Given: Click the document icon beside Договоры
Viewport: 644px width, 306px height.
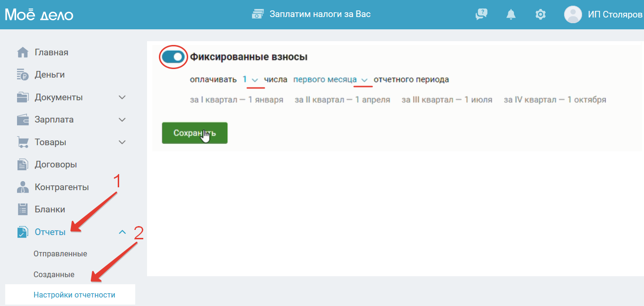Looking at the screenshot, I should [23, 165].
